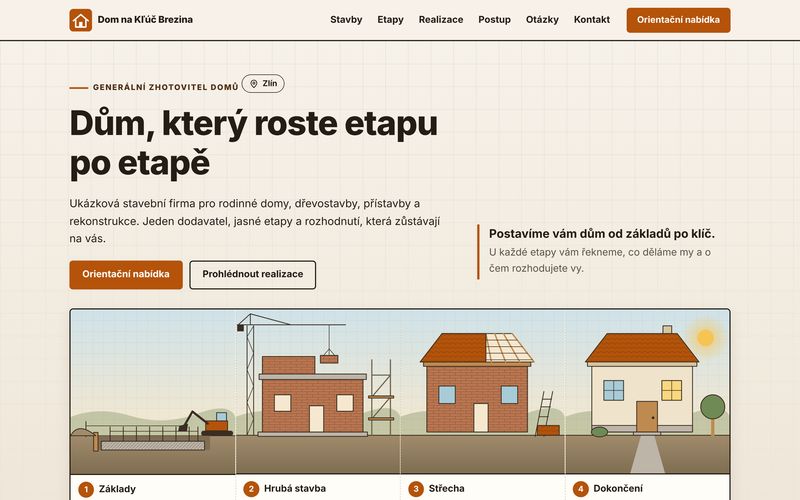Click the Zlín location badge text
Viewport: 800px width, 500px height.
[x=270, y=83]
